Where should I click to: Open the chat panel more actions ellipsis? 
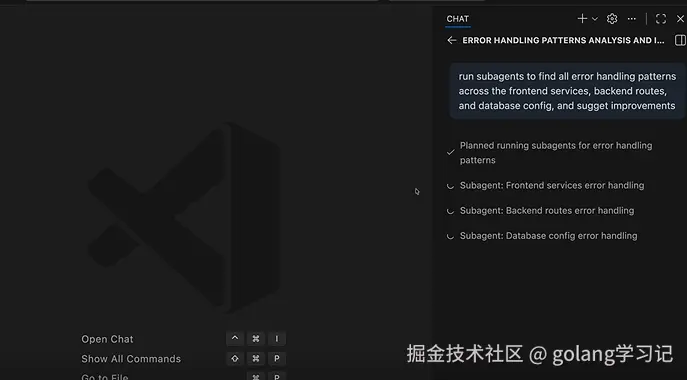(x=631, y=19)
